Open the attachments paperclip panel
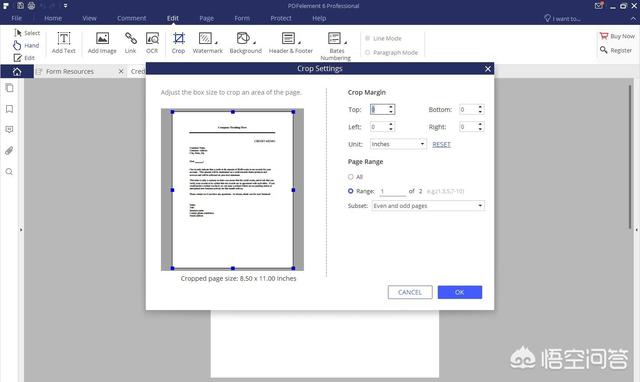Screen dimensions: 640x382 [x=9, y=151]
